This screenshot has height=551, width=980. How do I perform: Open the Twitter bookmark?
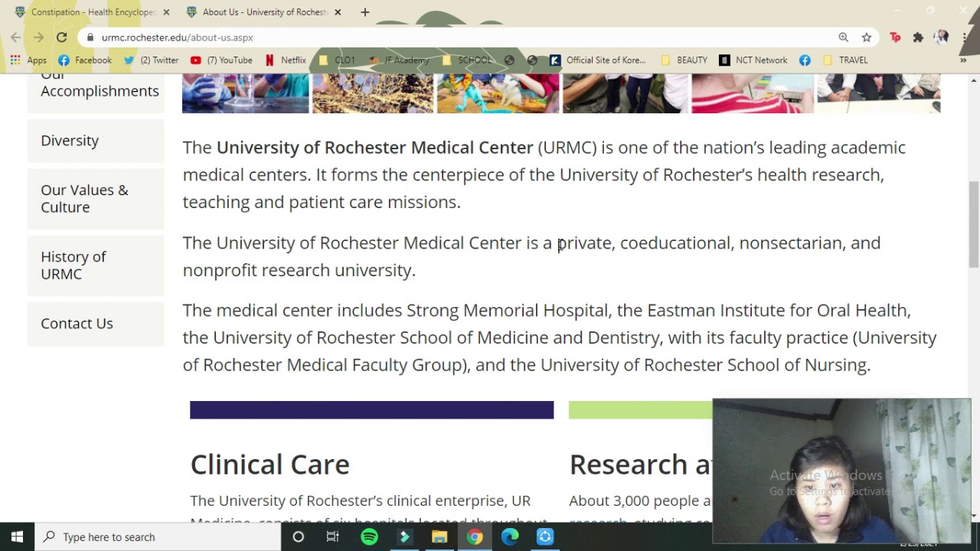(151, 60)
